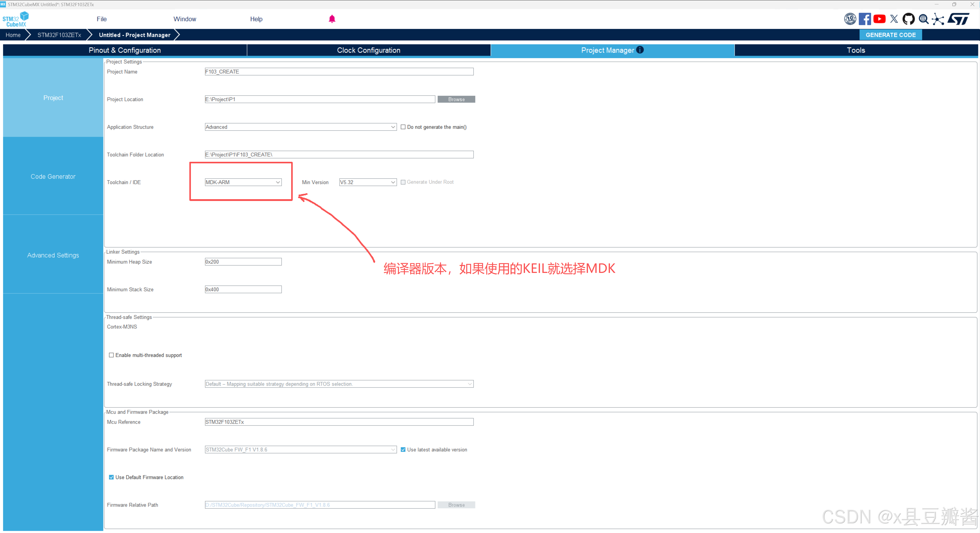
Task: Open the Wiki search icon
Action: pos(923,19)
